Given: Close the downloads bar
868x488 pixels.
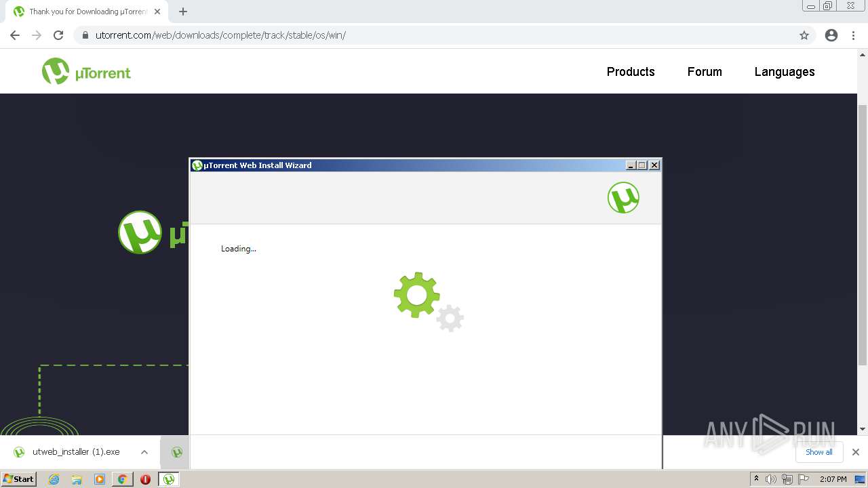Looking at the screenshot, I should (x=856, y=452).
